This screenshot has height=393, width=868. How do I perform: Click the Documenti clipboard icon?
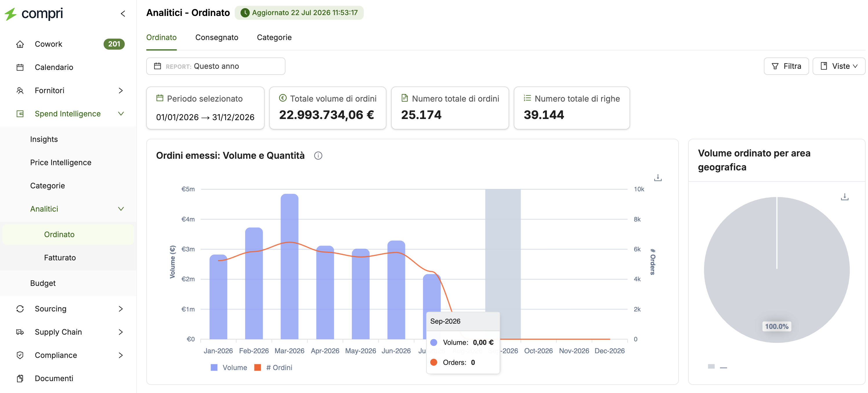click(20, 378)
